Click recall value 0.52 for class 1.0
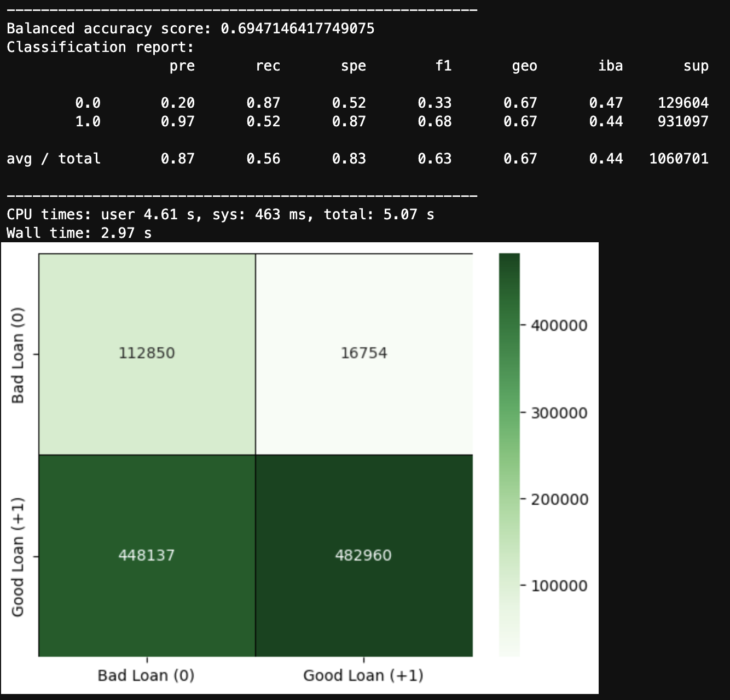This screenshot has width=730, height=700. pyautogui.click(x=263, y=121)
